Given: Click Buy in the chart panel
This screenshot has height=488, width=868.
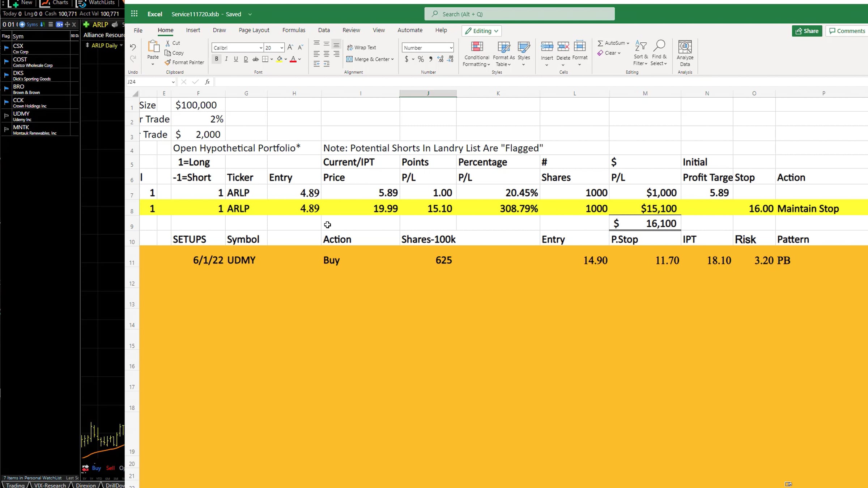Looking at the screenshot, I should [96, 468].
